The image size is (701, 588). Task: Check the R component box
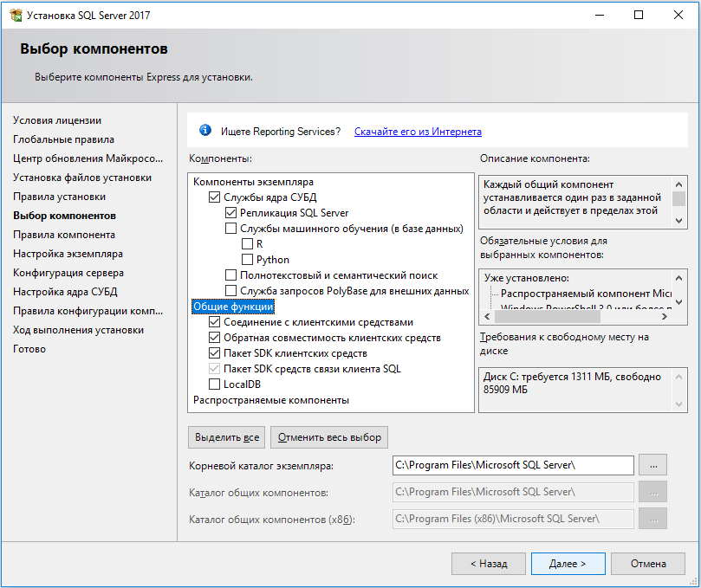tap(247, 244)
